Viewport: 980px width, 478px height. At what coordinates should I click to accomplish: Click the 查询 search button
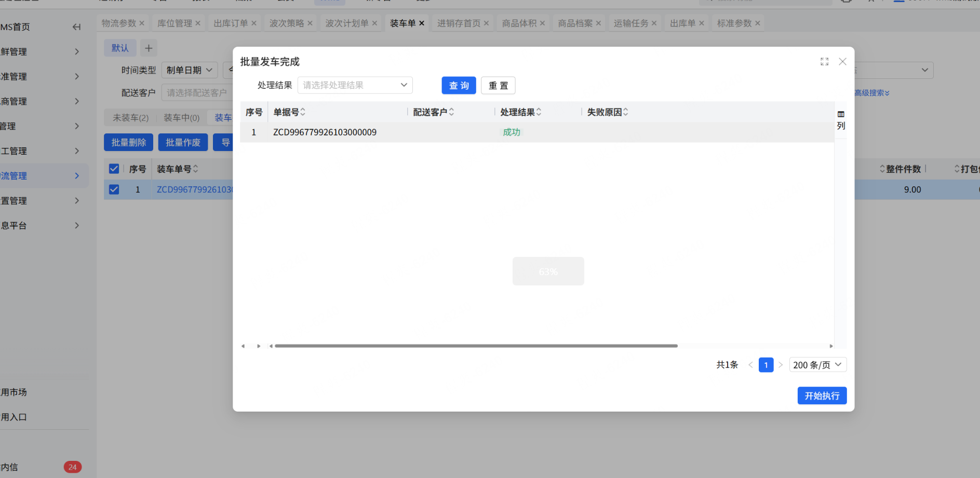(459, 86)
